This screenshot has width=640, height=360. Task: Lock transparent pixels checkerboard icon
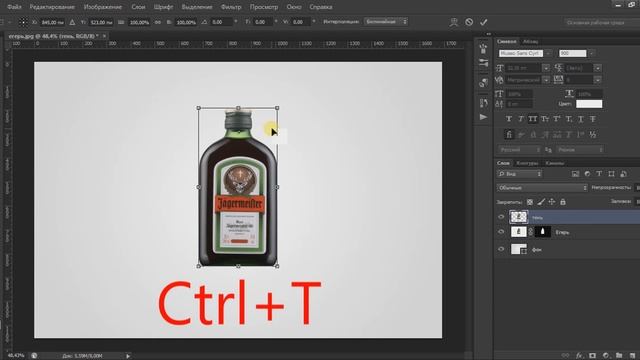pos(530,202)
